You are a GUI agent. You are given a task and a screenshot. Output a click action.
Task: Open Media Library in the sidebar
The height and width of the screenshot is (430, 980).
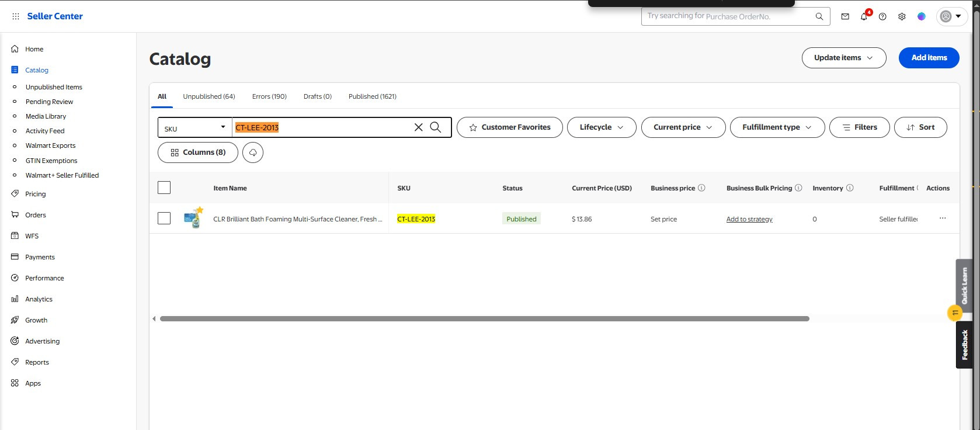tap(46, 116)
